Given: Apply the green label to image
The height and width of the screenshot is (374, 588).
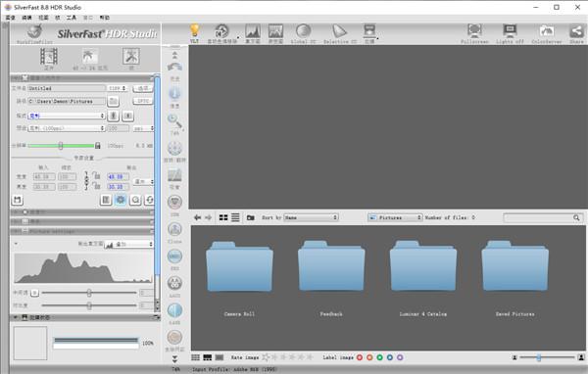Looking at the screenshot, I should [x=380, y=357].
